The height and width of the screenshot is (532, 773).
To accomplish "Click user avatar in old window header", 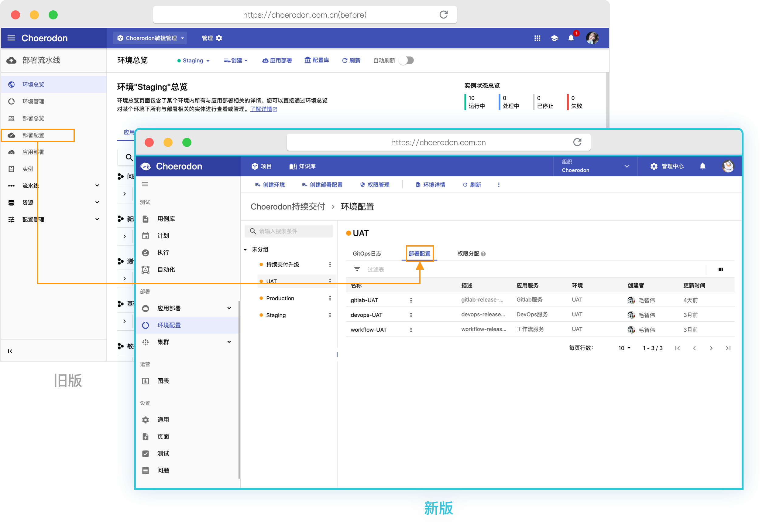I will (592, 38).
